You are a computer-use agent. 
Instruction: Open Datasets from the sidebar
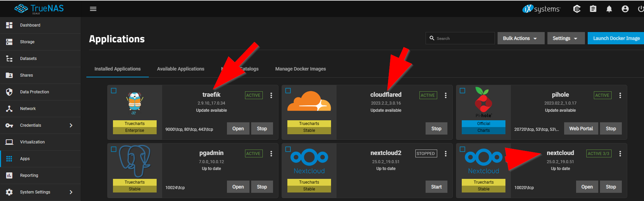click(x=40, y=59)
